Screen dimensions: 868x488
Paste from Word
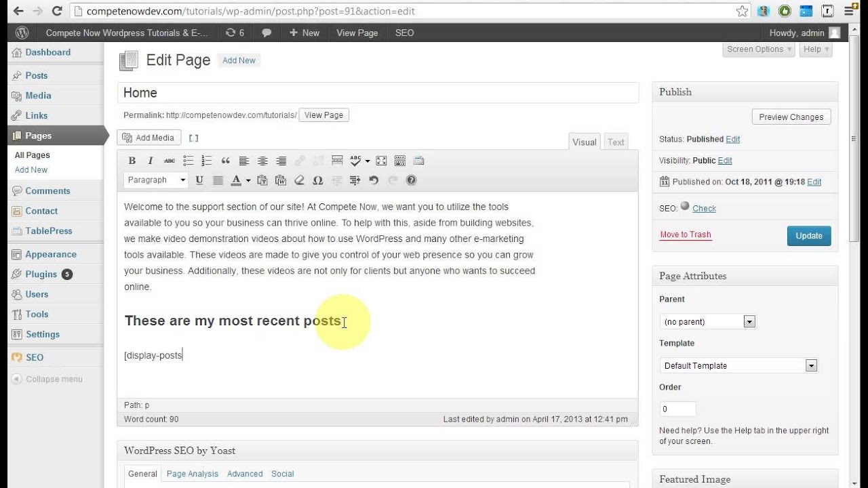(x=281, y=180)
